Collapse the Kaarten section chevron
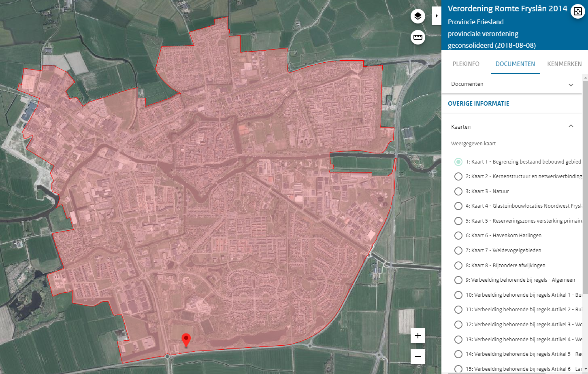Screen dimensions: 588x374 point(571,126)
